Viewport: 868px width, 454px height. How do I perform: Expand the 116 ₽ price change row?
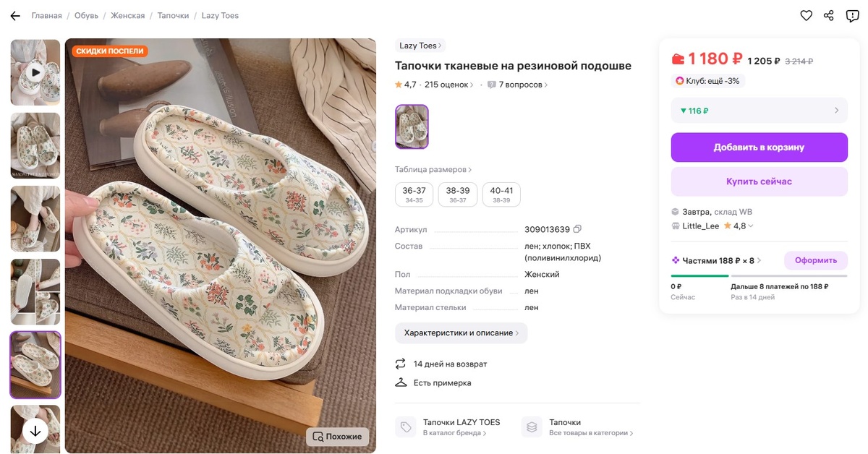coord(759,111)
